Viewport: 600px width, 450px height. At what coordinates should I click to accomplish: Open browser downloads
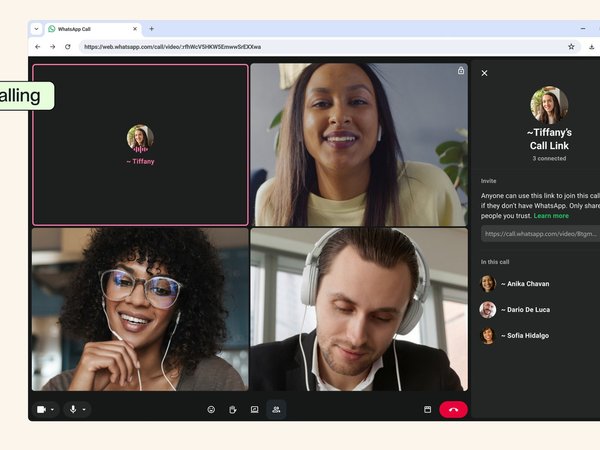click(x=592, y=47)
